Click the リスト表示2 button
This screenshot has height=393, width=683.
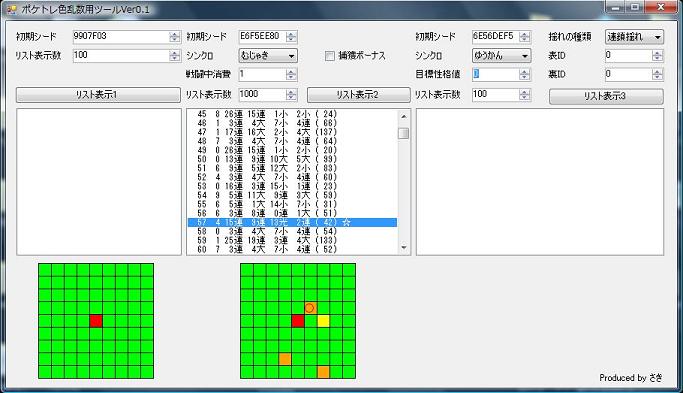coord(358,95)
